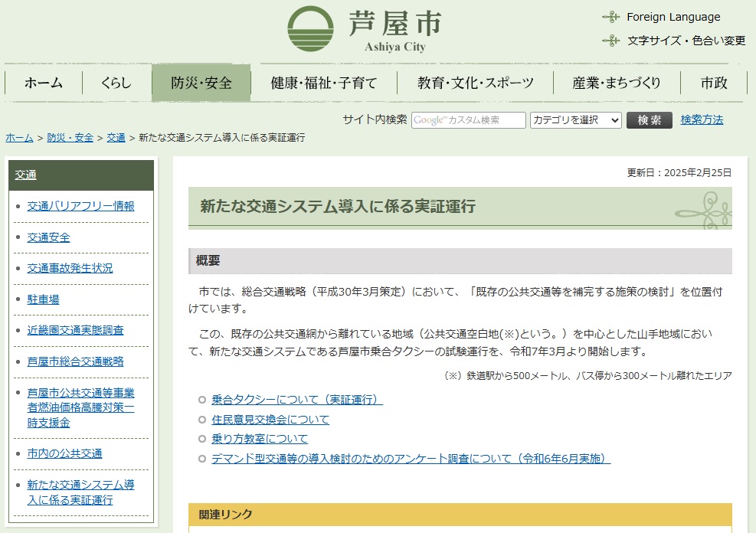Follow the 交通 breadcrumb link
Image resolution: width=756 pixels, height=533 pixels.
pyautogui.click(x=116, y=138)
